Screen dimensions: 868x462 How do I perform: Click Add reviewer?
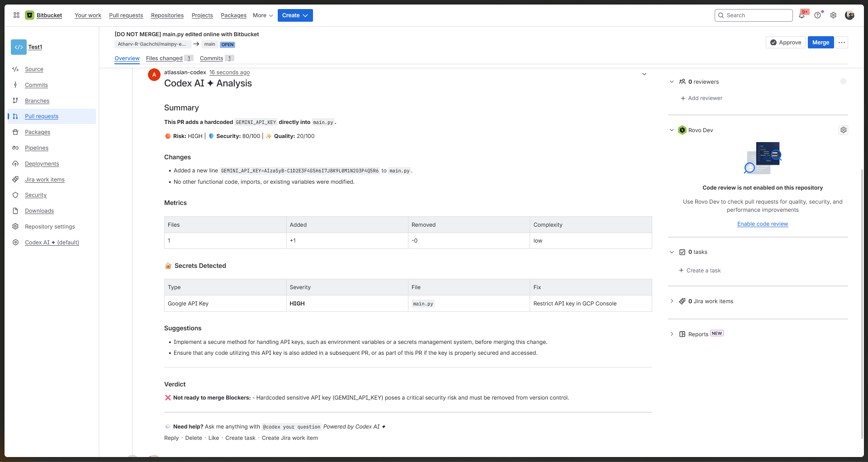pos(701,98)
